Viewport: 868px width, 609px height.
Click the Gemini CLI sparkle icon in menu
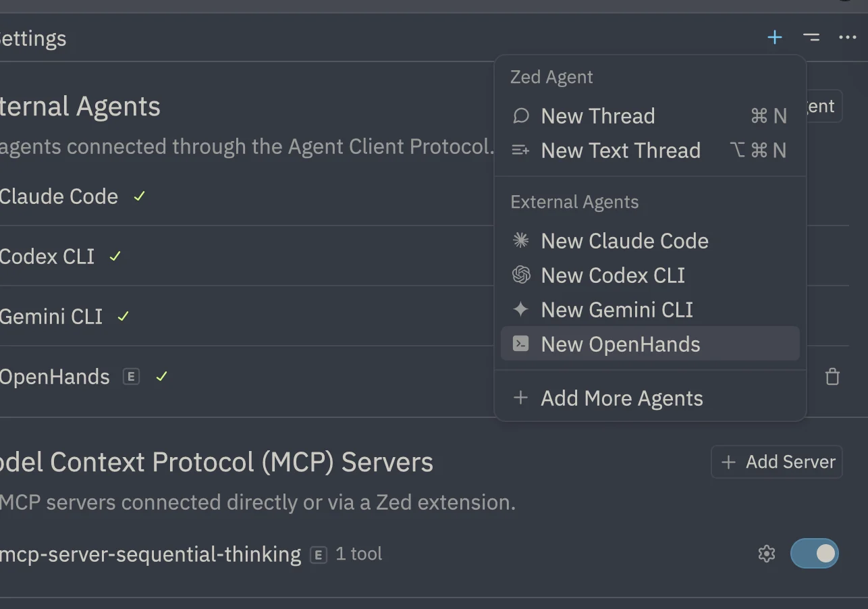coord(520,309)
